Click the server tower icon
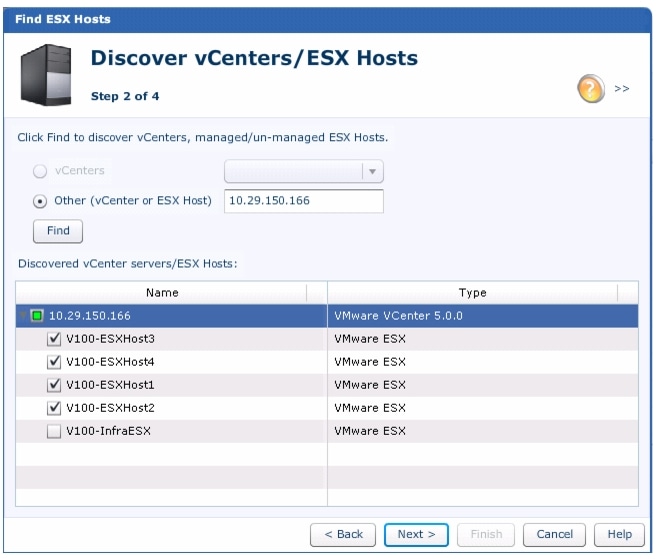657x559 pixels. click(46, 75)
